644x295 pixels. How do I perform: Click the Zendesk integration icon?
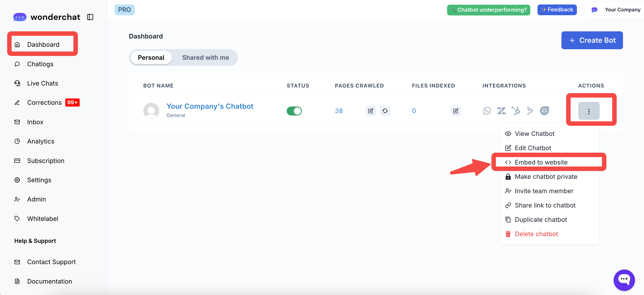click(501, 111)
